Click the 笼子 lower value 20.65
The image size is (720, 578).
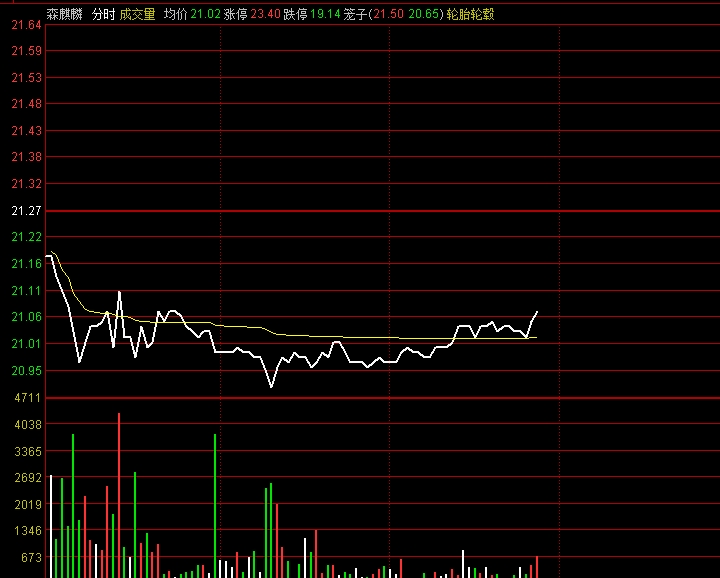[423, 14]
